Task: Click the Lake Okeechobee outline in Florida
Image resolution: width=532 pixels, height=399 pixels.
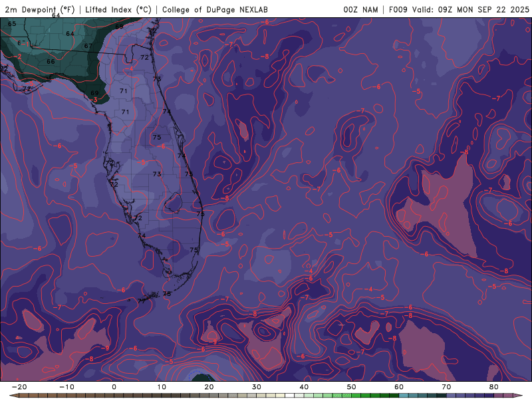Action: (174, 203)
